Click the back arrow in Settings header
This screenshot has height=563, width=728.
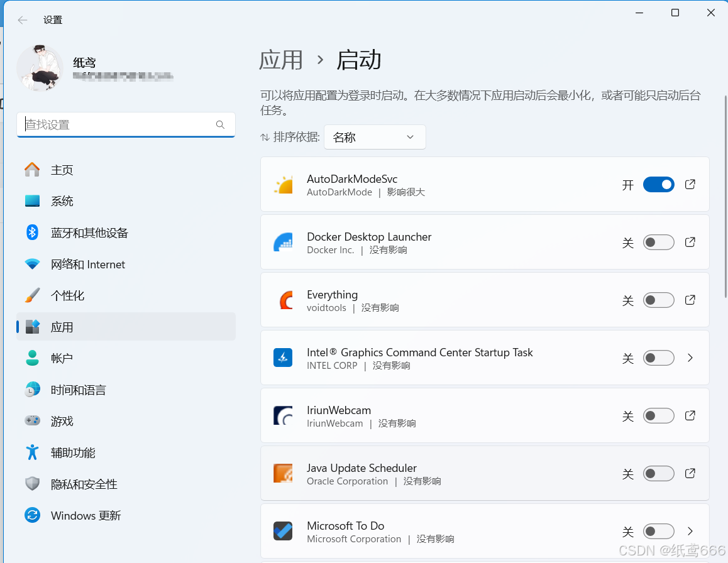click(23, 20)
